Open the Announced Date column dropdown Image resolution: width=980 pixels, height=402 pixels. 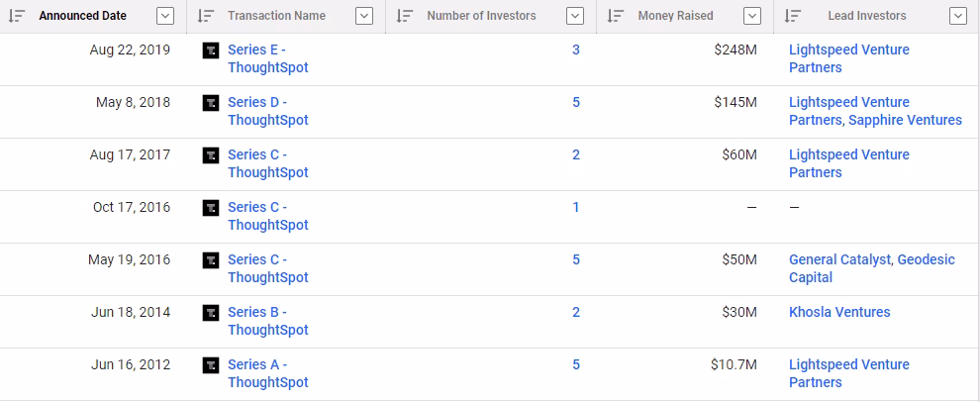165,16
